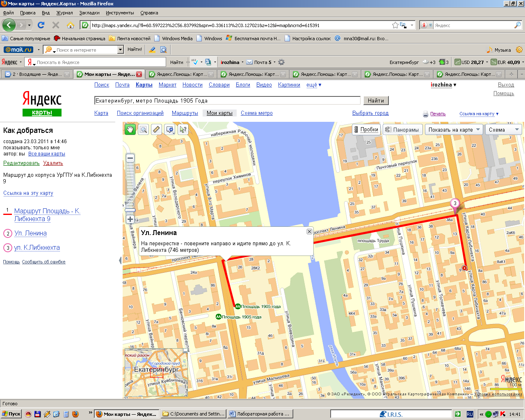Screen dimensions: 525x420
Task: Click the Mail.ru toolbar page search icon
Action: pos(163,50)
